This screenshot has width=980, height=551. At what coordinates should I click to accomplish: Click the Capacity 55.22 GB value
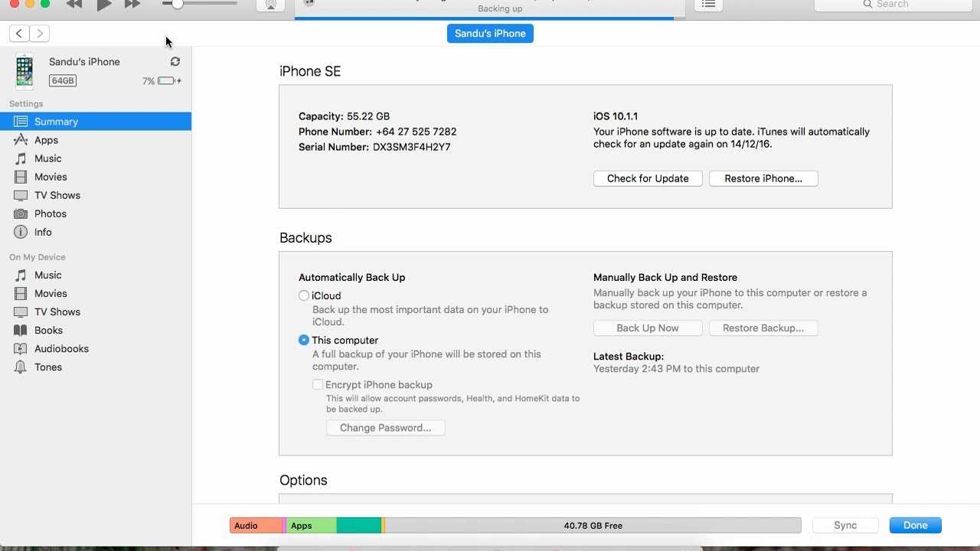368,116
